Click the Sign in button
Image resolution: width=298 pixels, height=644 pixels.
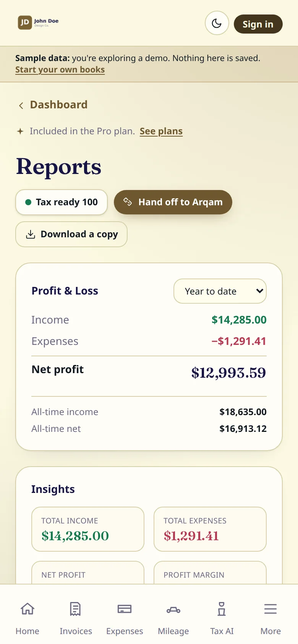pyautogui.click(x=258, y=24)
